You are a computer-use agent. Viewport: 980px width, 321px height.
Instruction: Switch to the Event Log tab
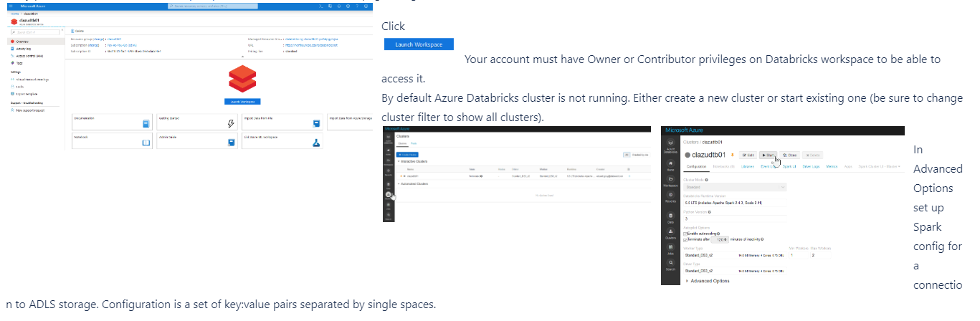(x=767, y=166)
